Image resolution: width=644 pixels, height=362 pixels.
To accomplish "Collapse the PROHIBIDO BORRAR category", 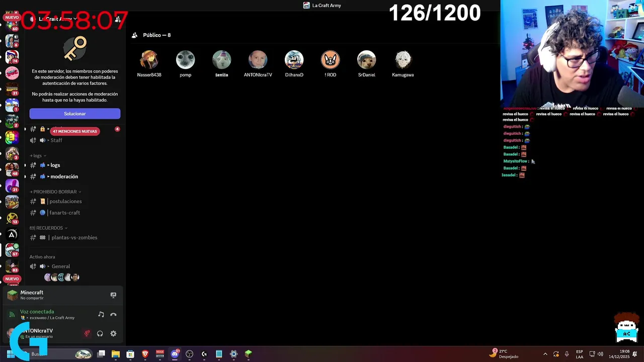I will pyautogui.click(x=55, y=192).
